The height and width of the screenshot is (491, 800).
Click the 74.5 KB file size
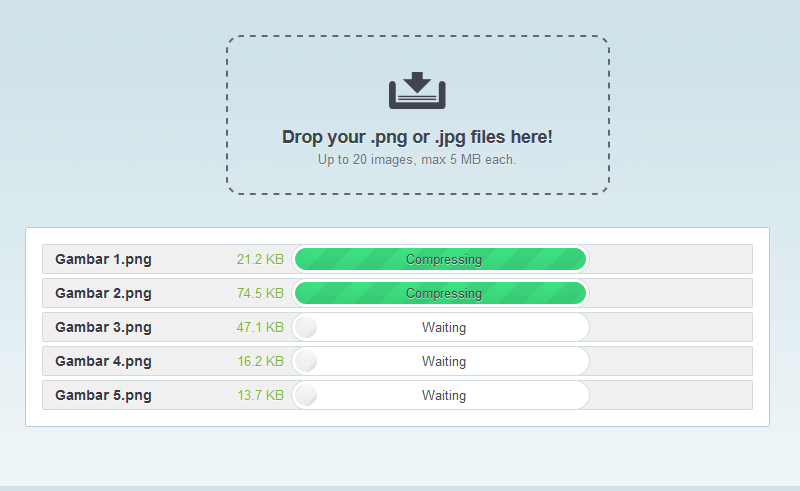[260, 293]
